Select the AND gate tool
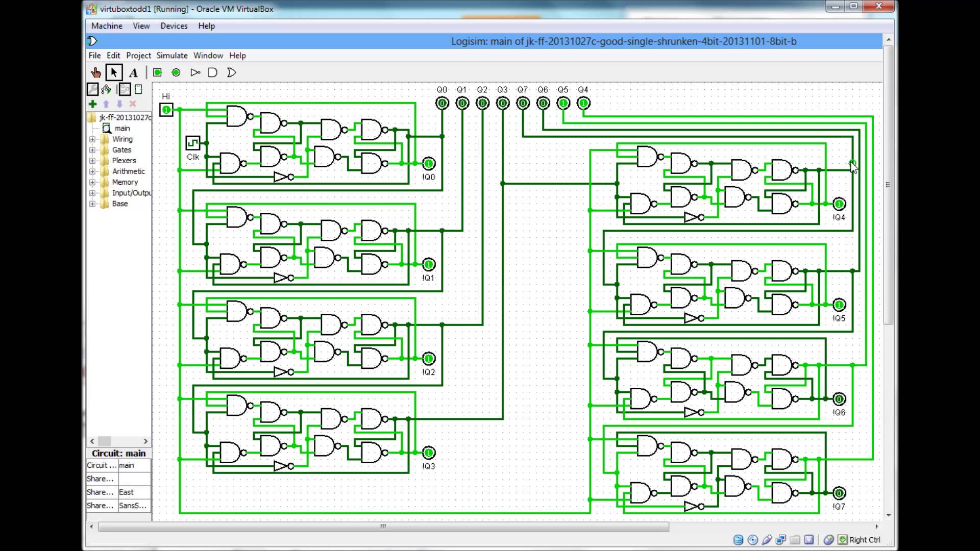The image size is (980, 551). pos(213,72)
